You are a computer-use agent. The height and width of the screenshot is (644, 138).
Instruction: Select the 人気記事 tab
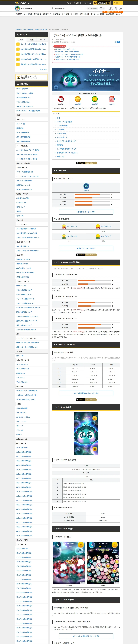click(x=21, y=40)
